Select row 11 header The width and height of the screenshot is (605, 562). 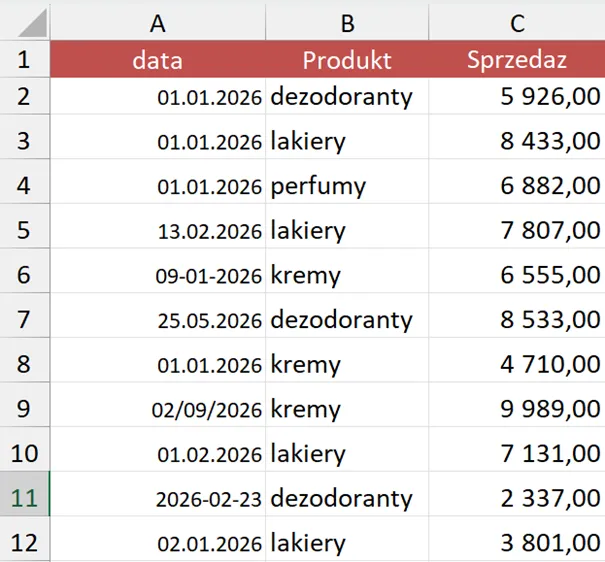click(24, 499)
